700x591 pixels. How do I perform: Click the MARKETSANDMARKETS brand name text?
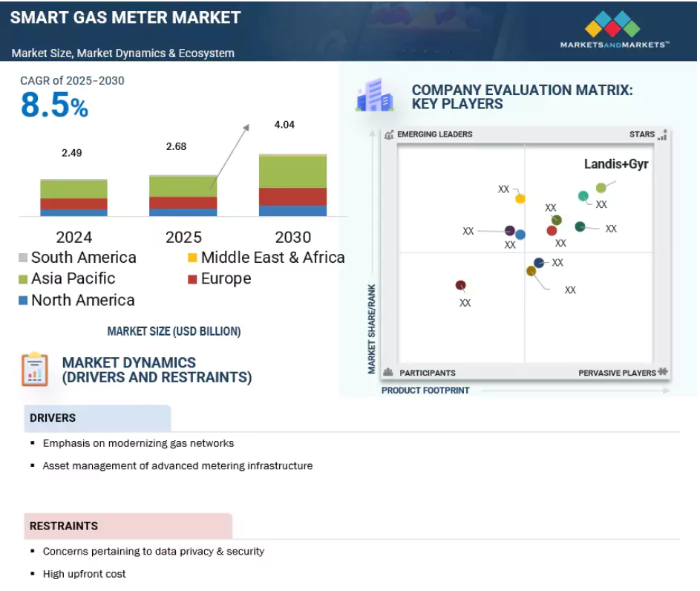click(615, 45)
